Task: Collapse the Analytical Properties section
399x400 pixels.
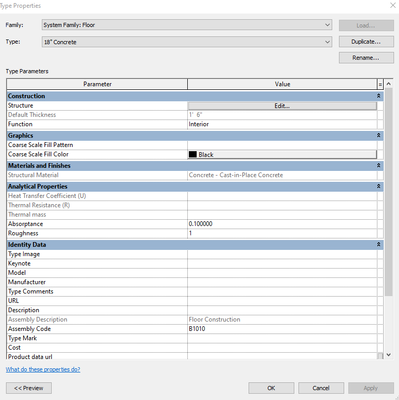Action: pos(379,186)
